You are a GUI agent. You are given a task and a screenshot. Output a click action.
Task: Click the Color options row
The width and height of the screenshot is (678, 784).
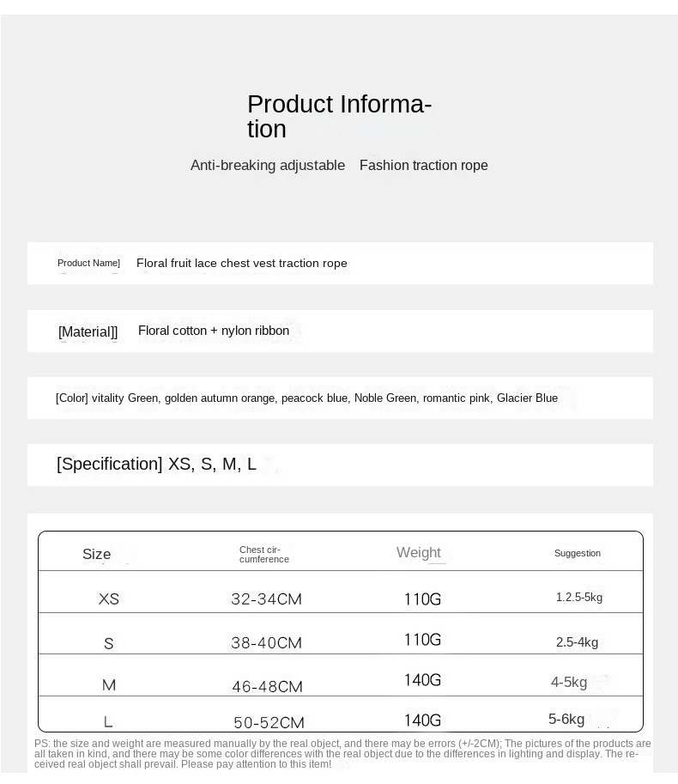pyautogui.click(x=306, y=398)
